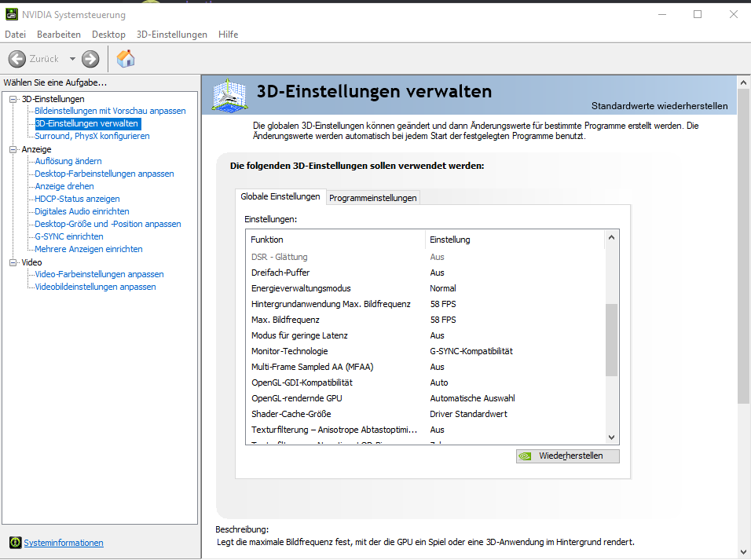Viewport: 751px width, 560px height.
Task: Click Standardwerte wiederherstellen
Action: click(x=660, y=106)
